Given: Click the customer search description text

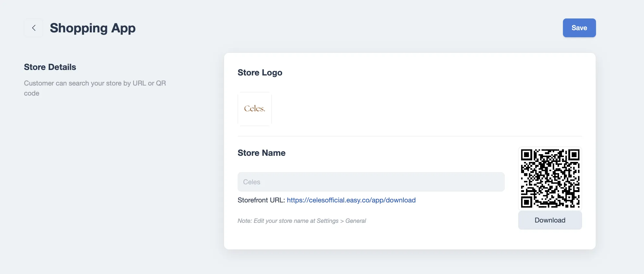Looking at the screenshot, I should click(x=94, y=88).
